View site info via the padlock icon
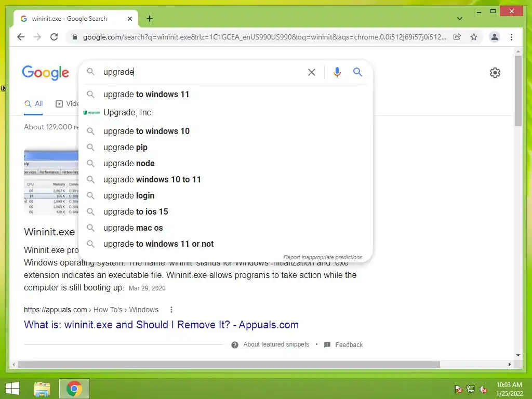The width and height of the screenshot is (532, 399). [x=75, y=37]
